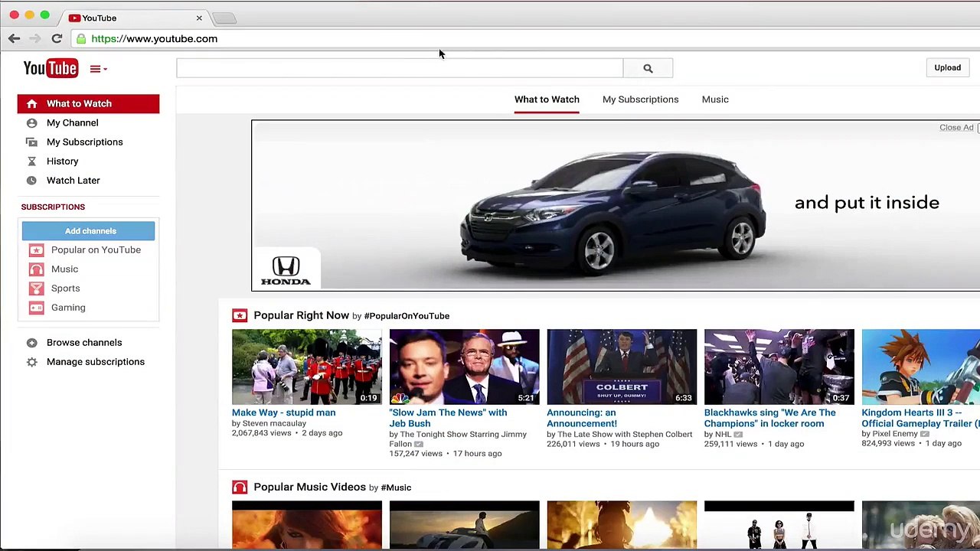Reload the page with the refresh icon
Screen dimensions: 980x551
tap(57, 38)
